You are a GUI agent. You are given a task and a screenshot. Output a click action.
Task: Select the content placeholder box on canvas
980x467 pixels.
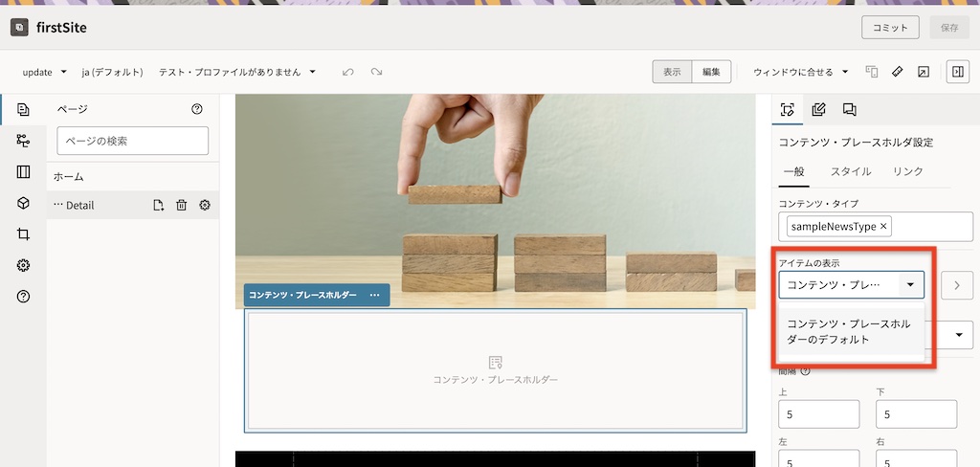495,370
